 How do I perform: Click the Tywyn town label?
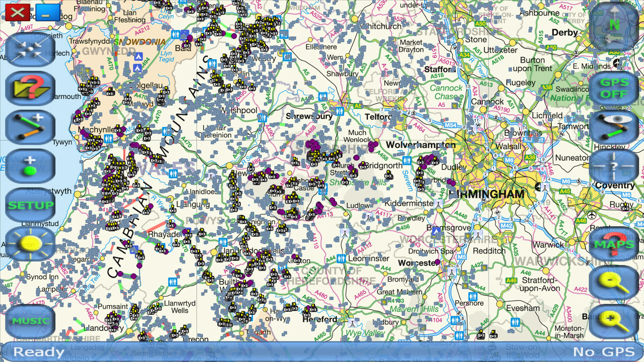pyautogui.click(x=63, y=143)
